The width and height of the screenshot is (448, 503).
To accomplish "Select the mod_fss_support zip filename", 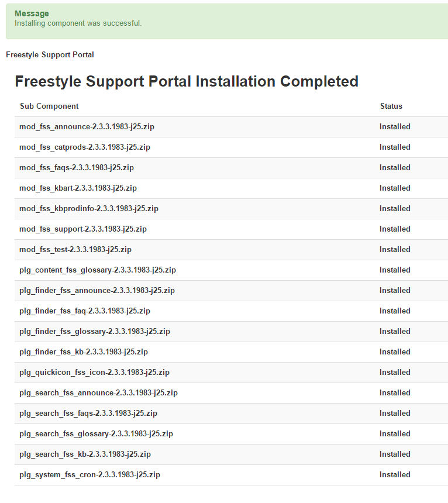I will [82, 229].
